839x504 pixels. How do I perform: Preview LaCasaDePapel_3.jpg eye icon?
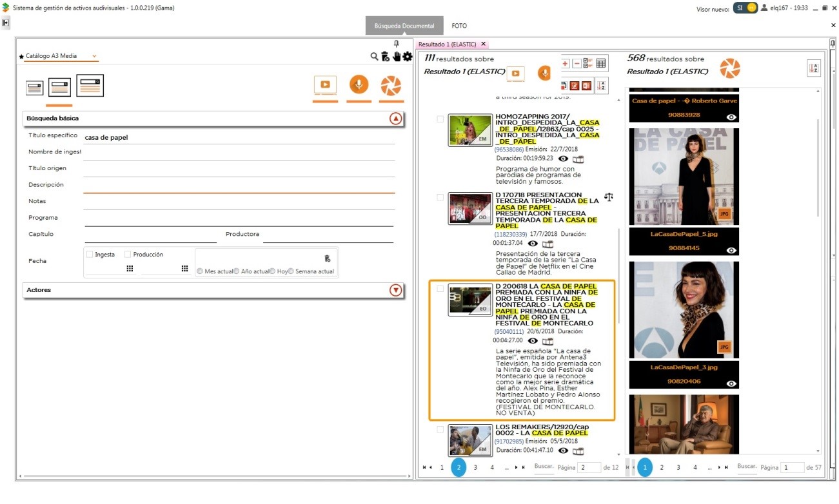coord(731,383)
